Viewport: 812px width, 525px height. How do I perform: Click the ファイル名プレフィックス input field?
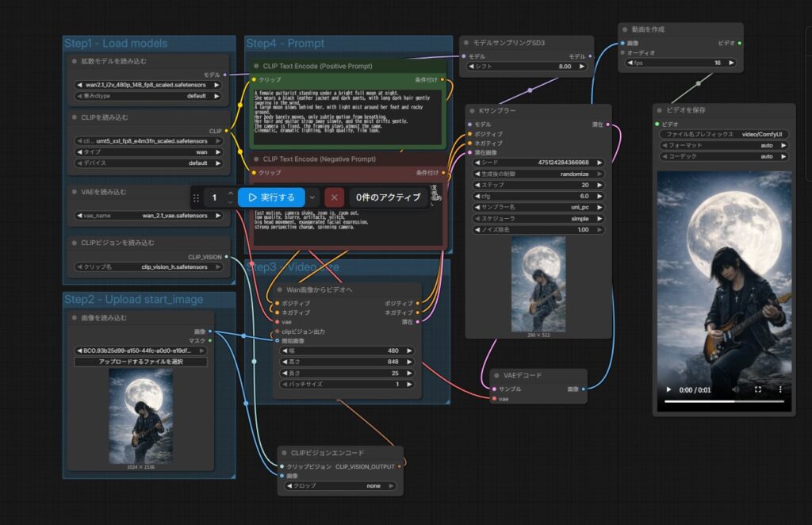click(724, 135)
